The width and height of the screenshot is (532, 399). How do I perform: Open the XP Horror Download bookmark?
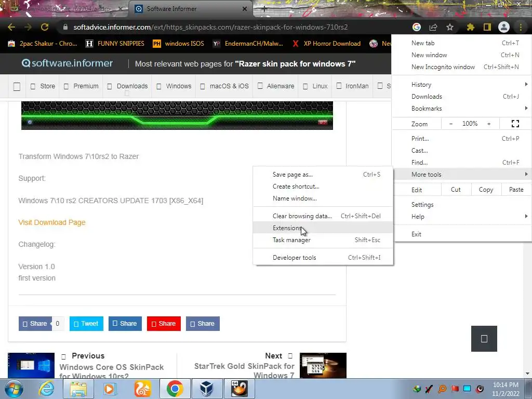[x=326, y=44]
